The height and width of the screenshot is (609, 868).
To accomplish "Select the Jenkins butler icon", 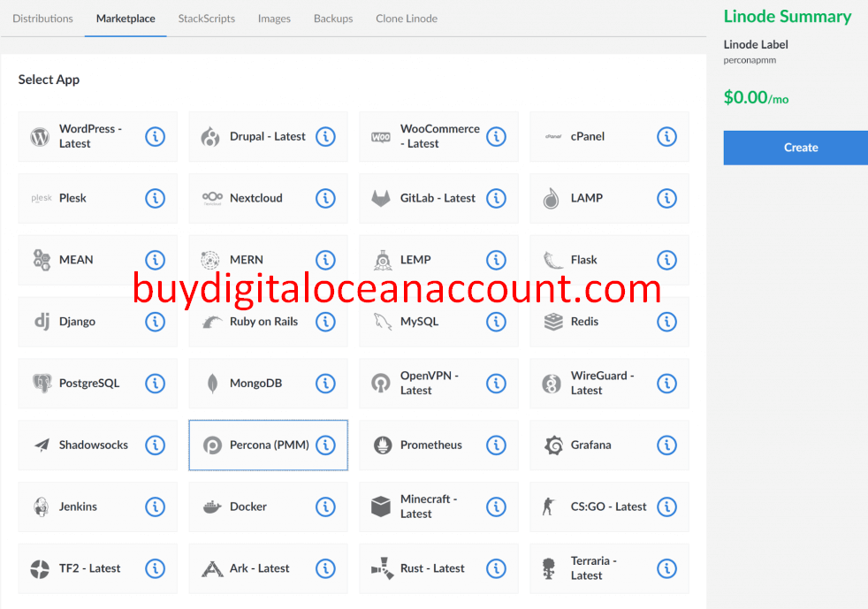I will [x=40, y=506].
